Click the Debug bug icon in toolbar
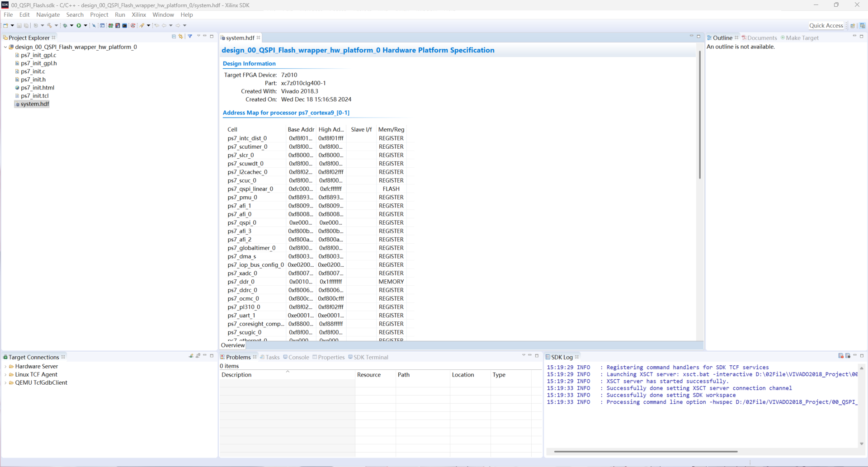 pyautogui.click(x=65, y=26)
